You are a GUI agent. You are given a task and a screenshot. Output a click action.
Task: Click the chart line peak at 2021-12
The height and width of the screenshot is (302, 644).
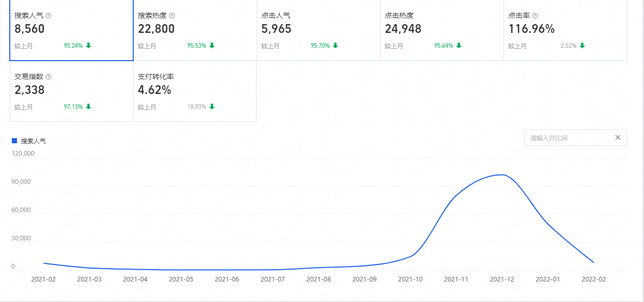(x=502, y=175)
